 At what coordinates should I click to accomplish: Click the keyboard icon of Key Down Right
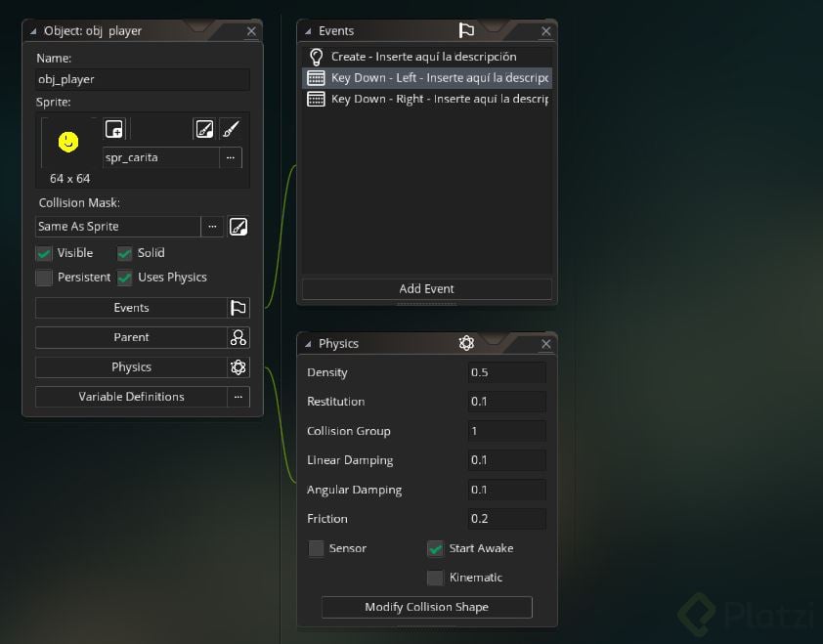(x=316, y=100)
